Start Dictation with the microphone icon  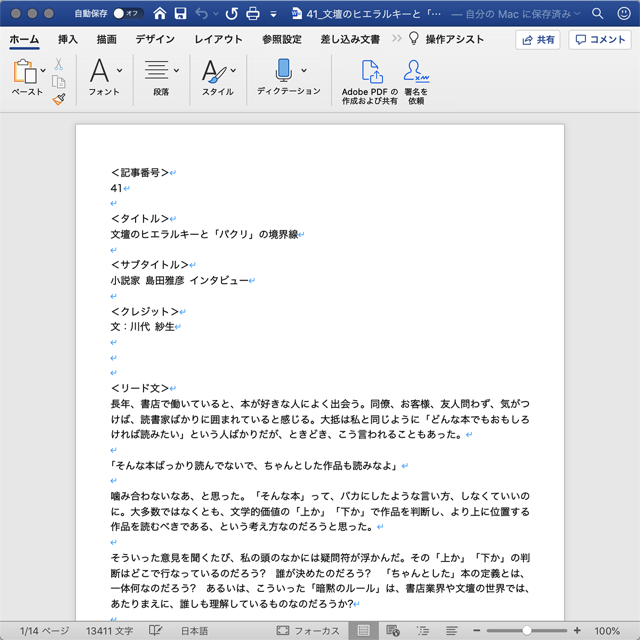click(282, 71)
